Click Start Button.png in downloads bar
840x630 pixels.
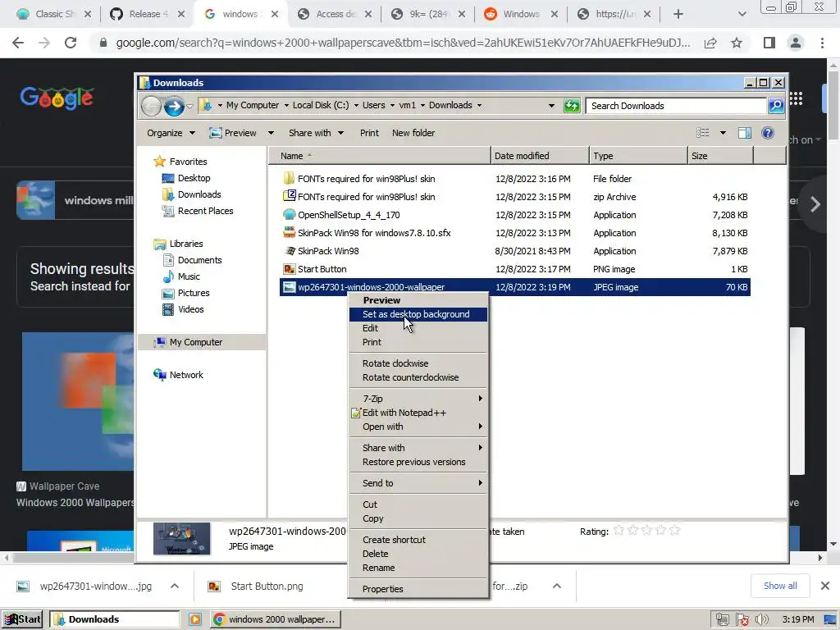[267, 586]
